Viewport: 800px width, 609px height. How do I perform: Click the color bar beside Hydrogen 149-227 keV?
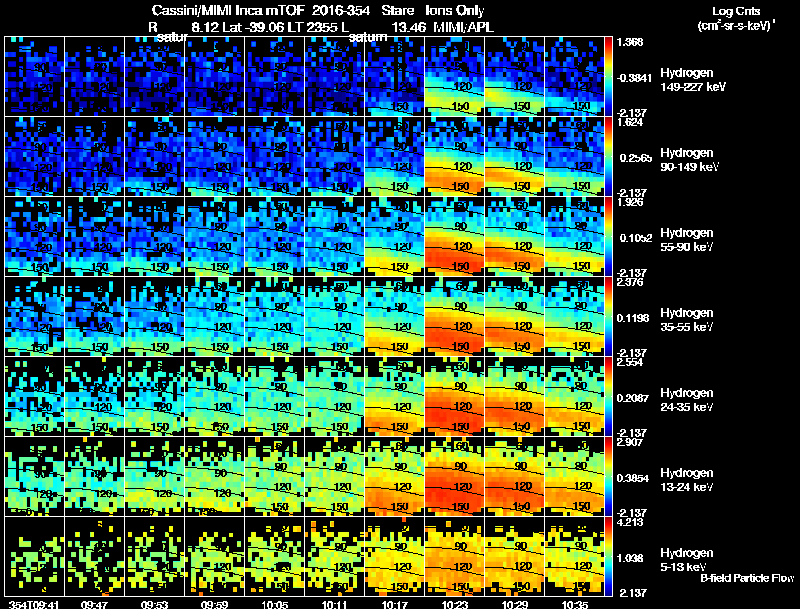tap(608, 76)
